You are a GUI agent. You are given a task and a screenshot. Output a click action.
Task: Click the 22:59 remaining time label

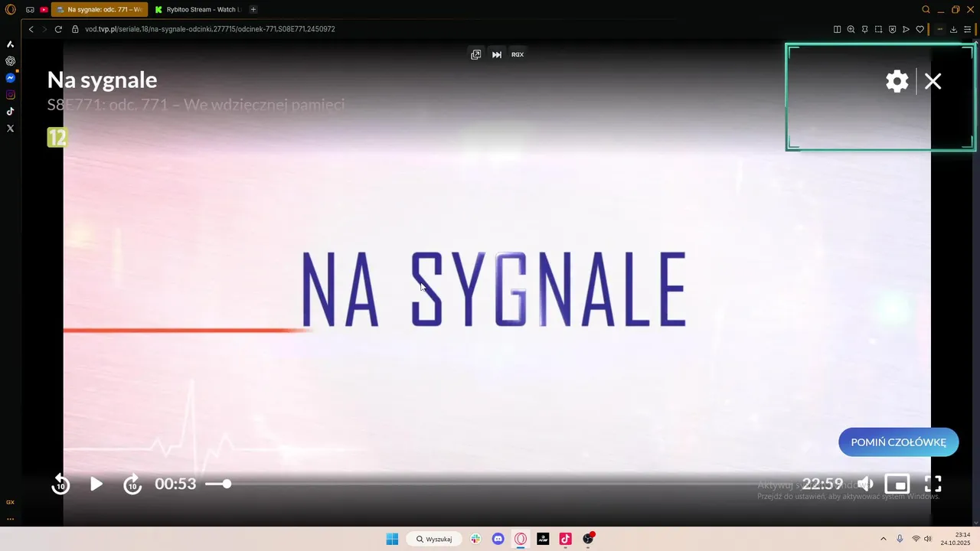(822, 484)
